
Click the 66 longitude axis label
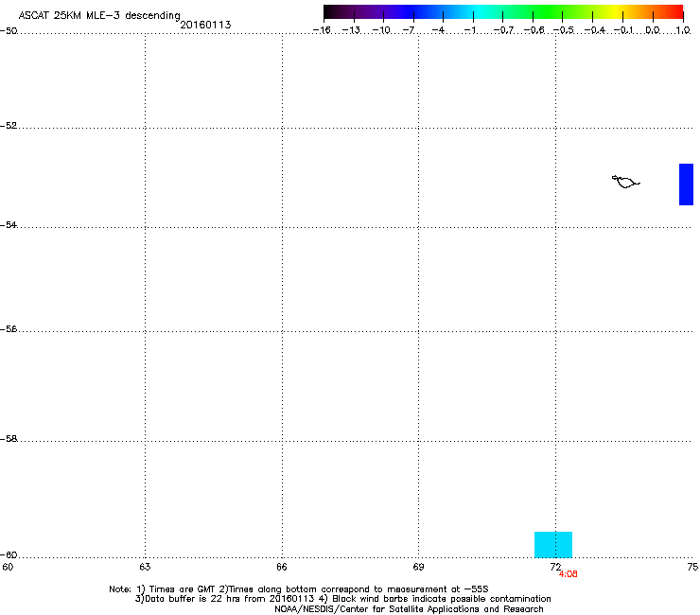point(282,567)
